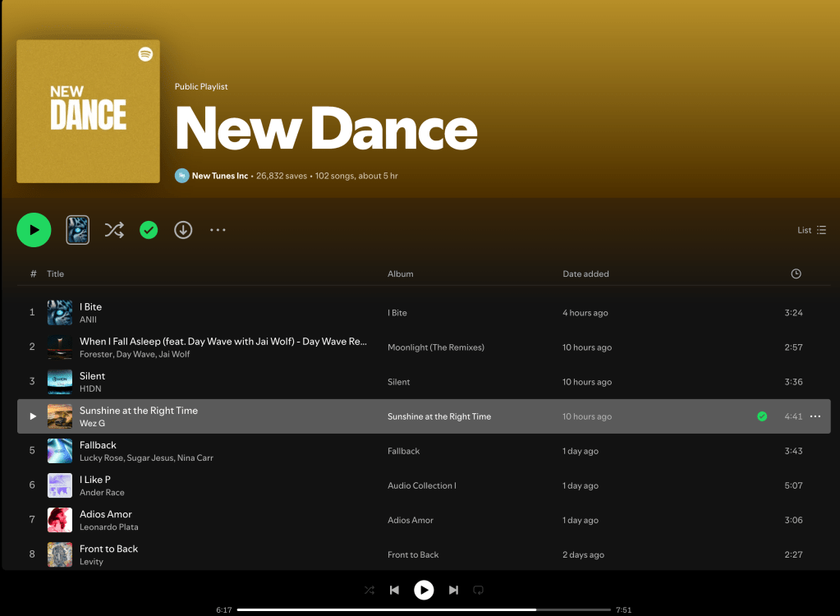Open more options for Sunshine at the Right Time

[x=815, y=416]
